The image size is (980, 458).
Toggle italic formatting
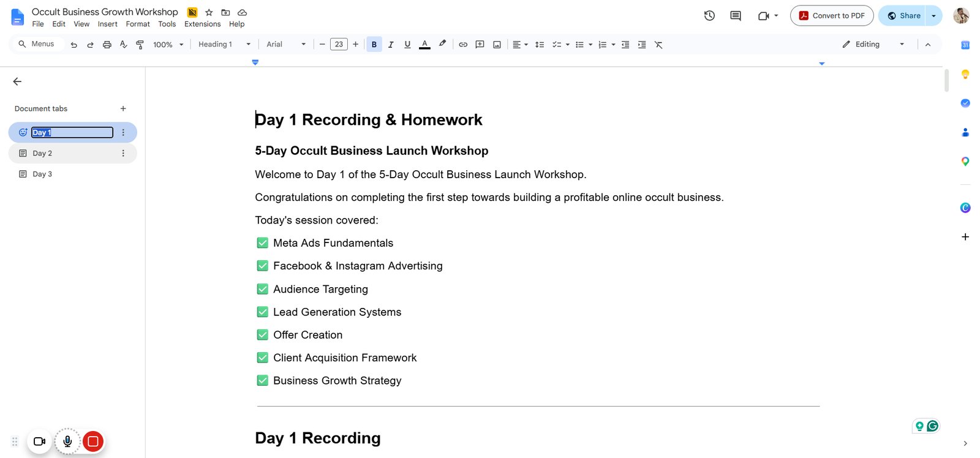click(x=391, y=45)
